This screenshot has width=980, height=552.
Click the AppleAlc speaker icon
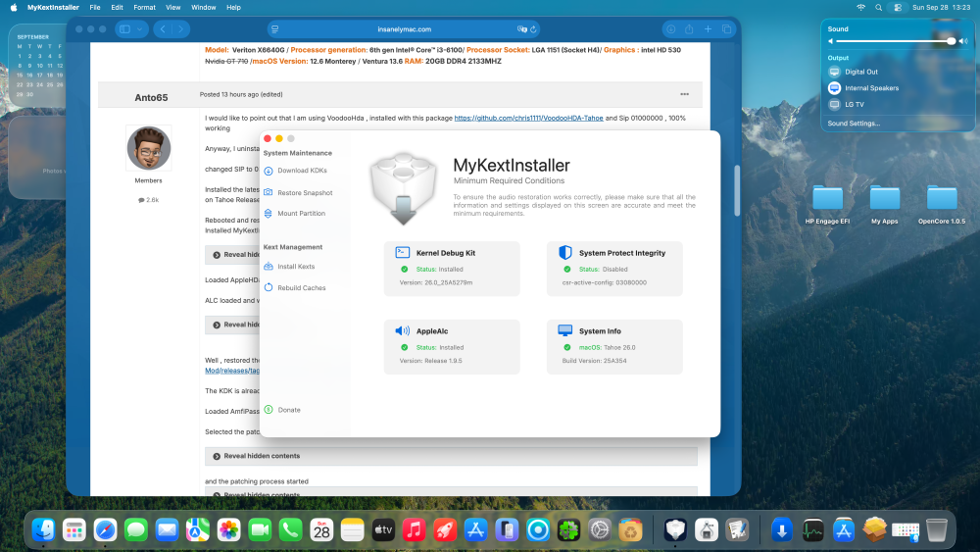(403, 330)
